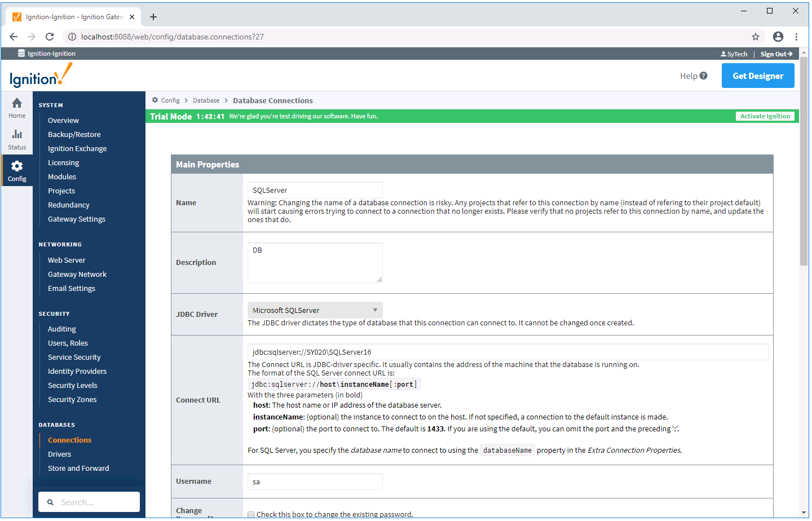Select Gateway Settings in the sidebar

[77, 219]
